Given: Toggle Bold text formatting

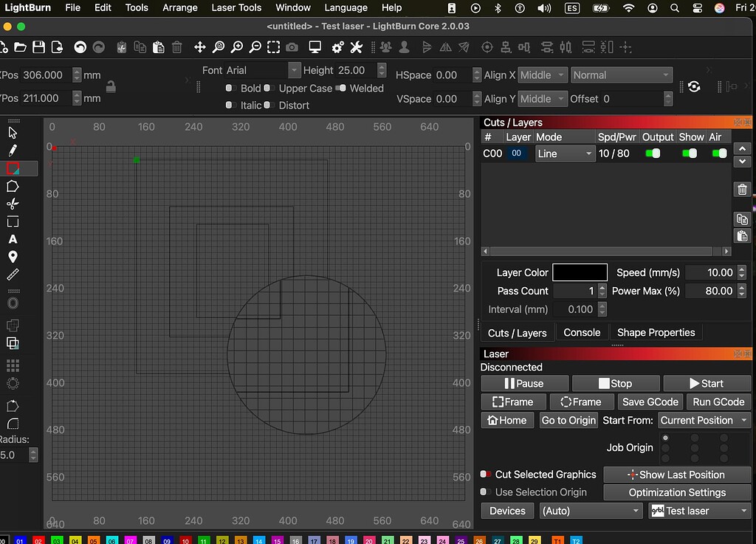Looking at the screenshot, I should (230, 88).
